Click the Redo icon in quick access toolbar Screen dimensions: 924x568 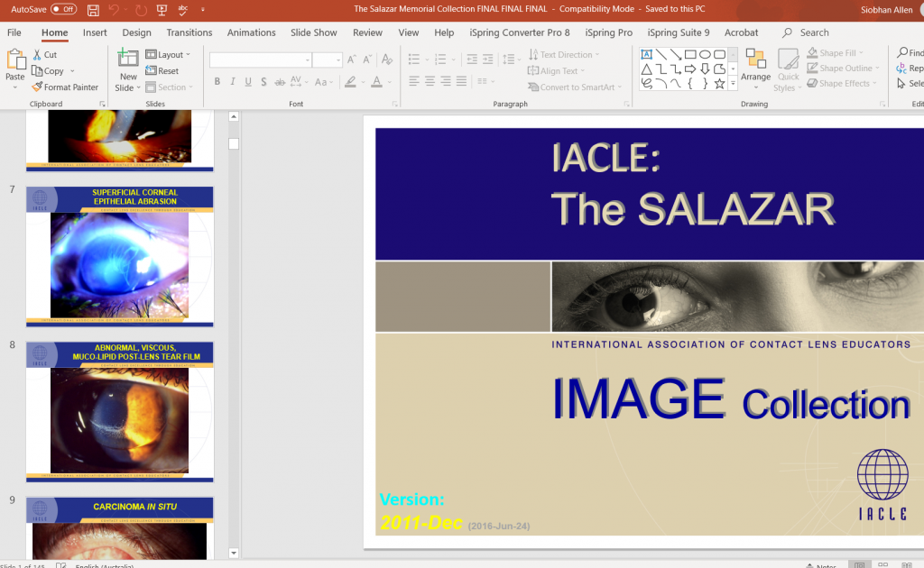coord(141,9)
